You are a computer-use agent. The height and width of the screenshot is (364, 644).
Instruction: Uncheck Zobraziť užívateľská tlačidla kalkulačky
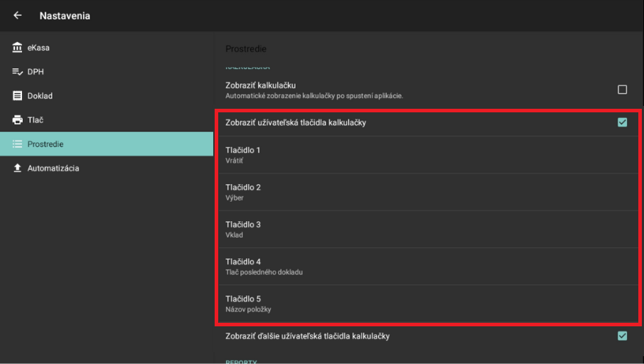click(622, 122)
